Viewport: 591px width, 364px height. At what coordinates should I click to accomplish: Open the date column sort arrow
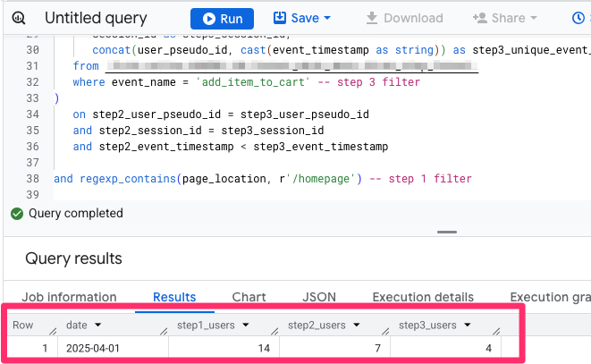click(x=97, y=326)
